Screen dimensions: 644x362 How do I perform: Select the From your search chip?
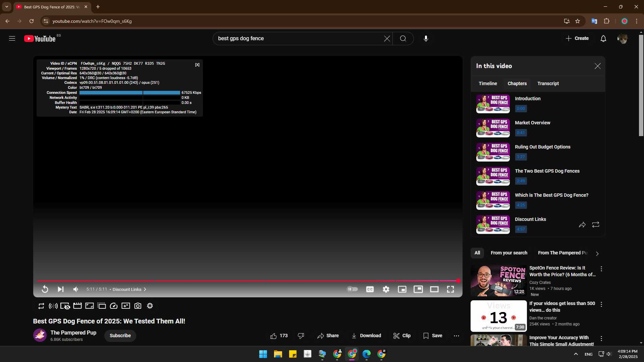(509, 253)
